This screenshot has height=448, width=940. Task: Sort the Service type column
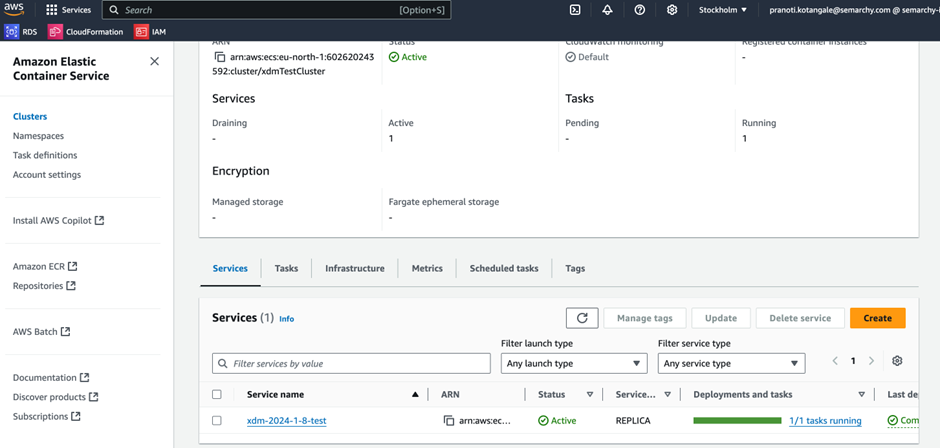pos(667,395)
